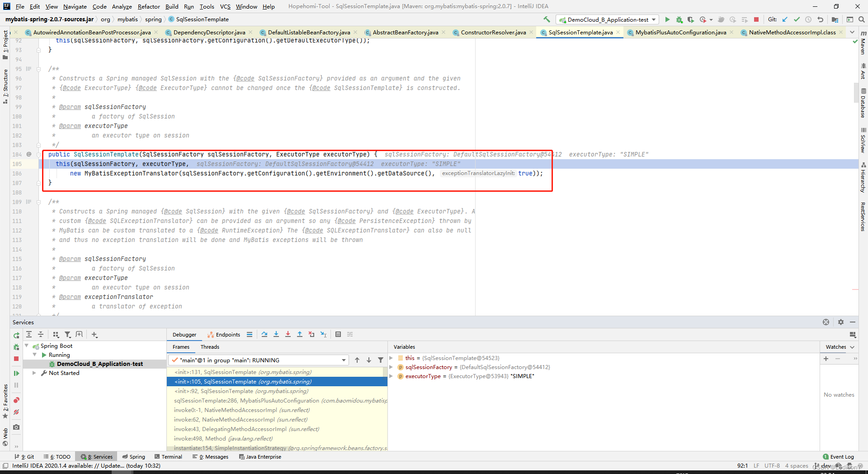Click 'spring' in breadcrumb navigation bar
Image resolution: width=868 pixels, height=474 pixels.
153,19
